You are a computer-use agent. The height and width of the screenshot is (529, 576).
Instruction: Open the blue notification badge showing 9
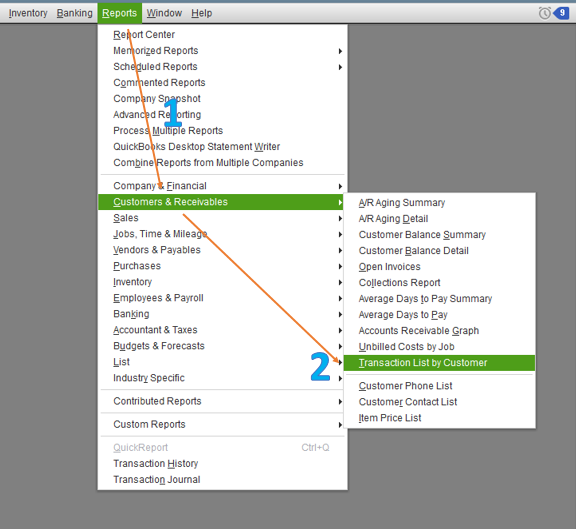coord(561,13)
